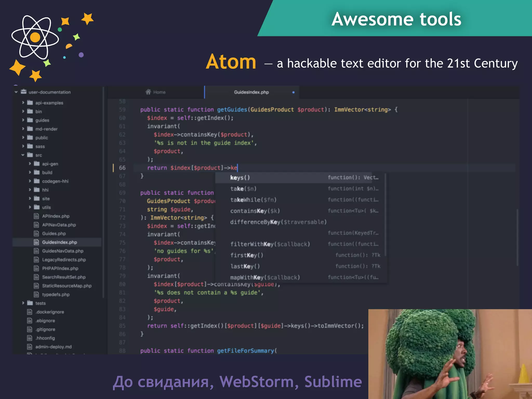This screenshot has height=399, width=532.
Task: Click the utils folder icon
Action: point(37,207)
